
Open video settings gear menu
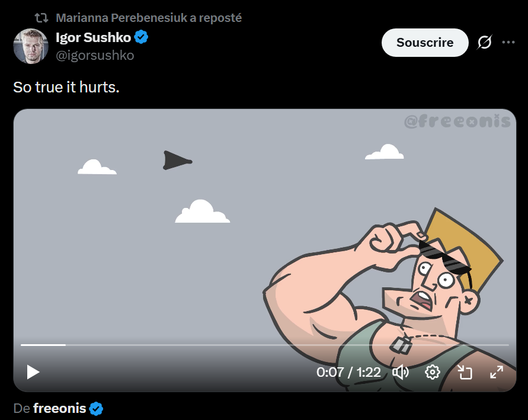(x=433, y=372)
